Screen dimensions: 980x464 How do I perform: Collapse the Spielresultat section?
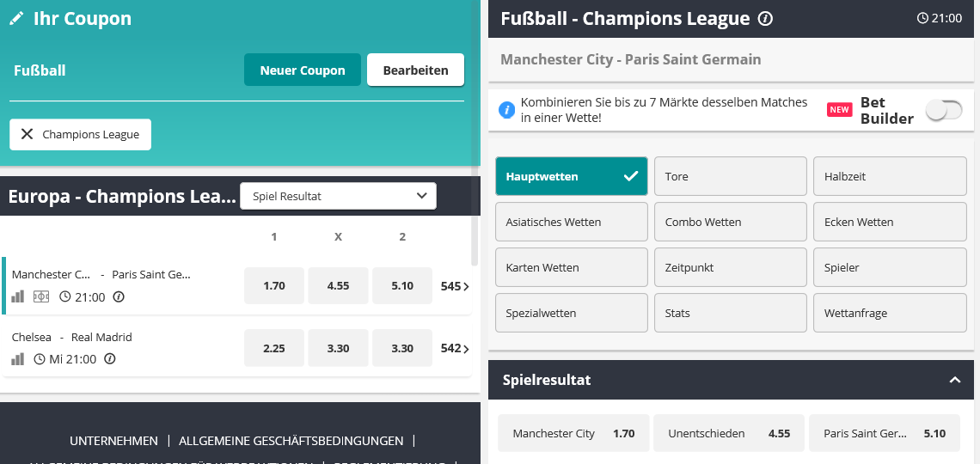954,380
